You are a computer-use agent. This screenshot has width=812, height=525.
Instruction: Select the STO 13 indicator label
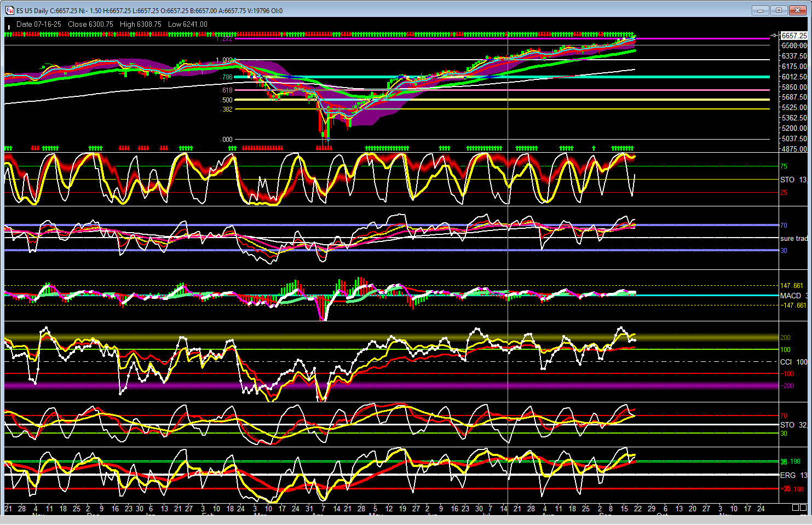pos(793,180)
